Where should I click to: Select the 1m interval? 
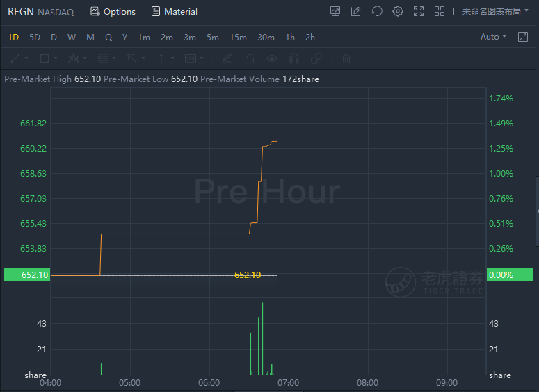click(144, 37)
